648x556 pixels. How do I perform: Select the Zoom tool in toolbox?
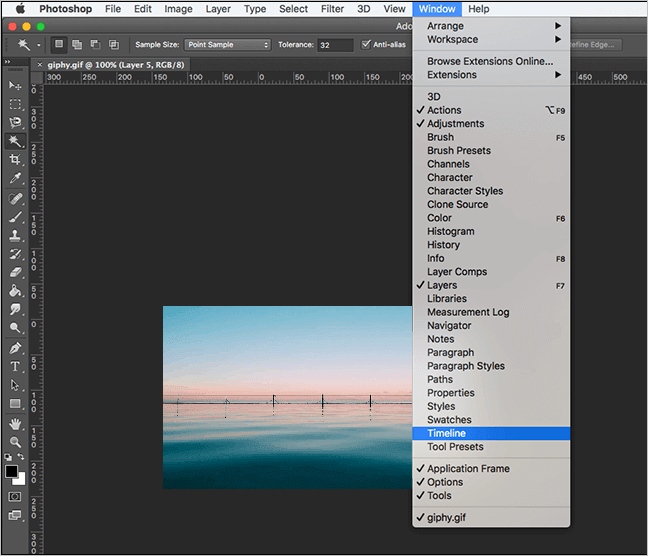[x=15, y=441]
